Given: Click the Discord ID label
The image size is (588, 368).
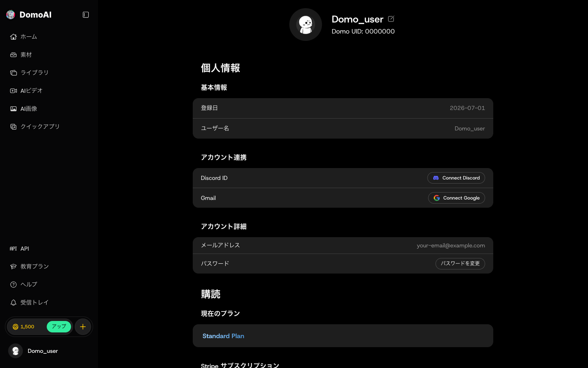Looking at the screenshot, I should 214,178.
